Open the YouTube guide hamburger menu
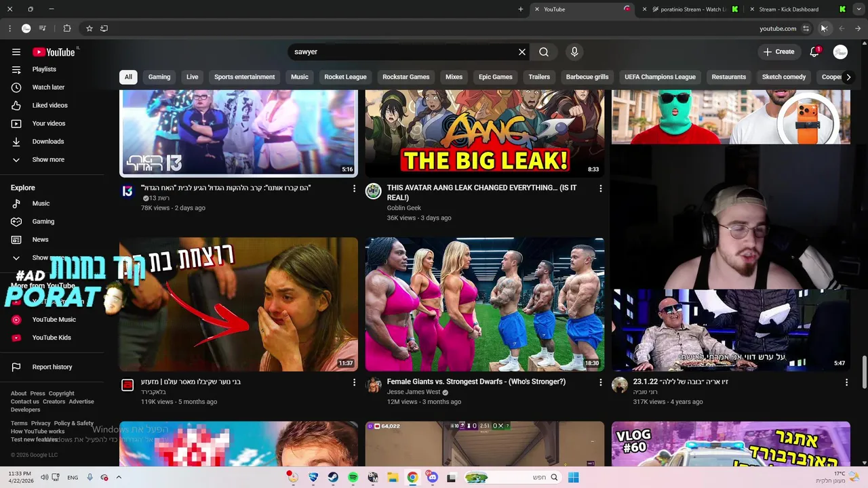The image size is (868, 488). coord(16,52)
